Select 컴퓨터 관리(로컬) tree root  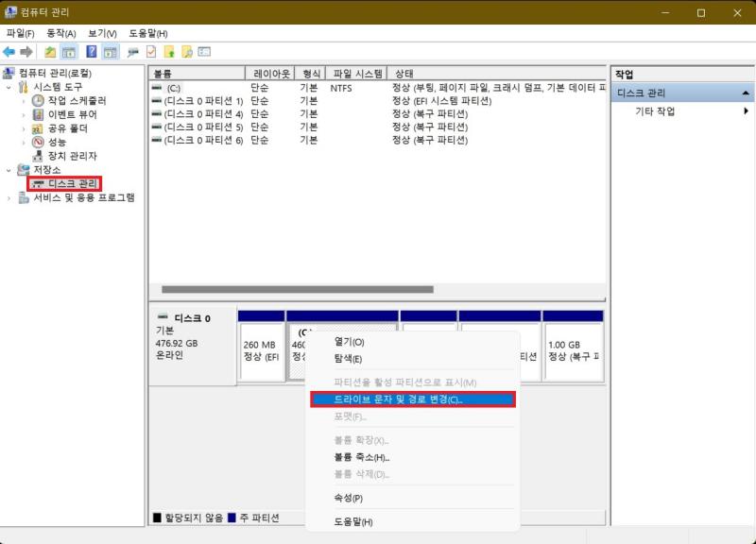[x=55, y=73]
